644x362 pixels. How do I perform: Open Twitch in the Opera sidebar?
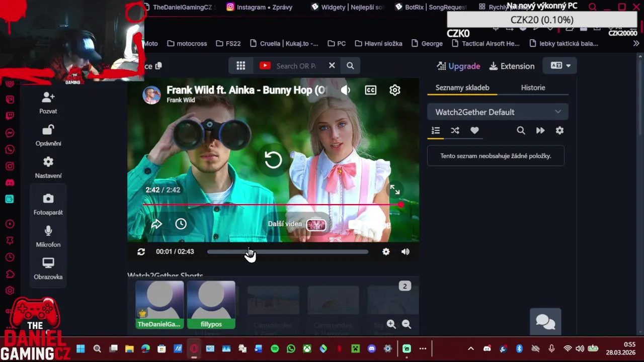coord(10,116)
